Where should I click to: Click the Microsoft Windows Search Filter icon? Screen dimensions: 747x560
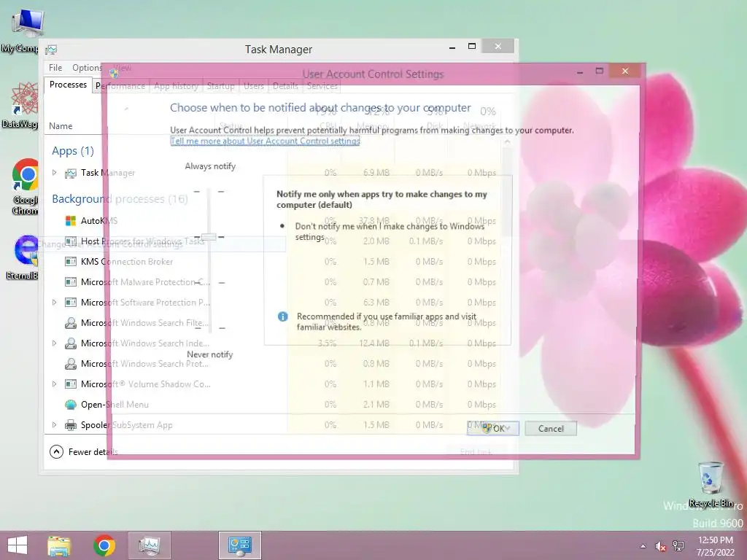(x=71, y=323)
